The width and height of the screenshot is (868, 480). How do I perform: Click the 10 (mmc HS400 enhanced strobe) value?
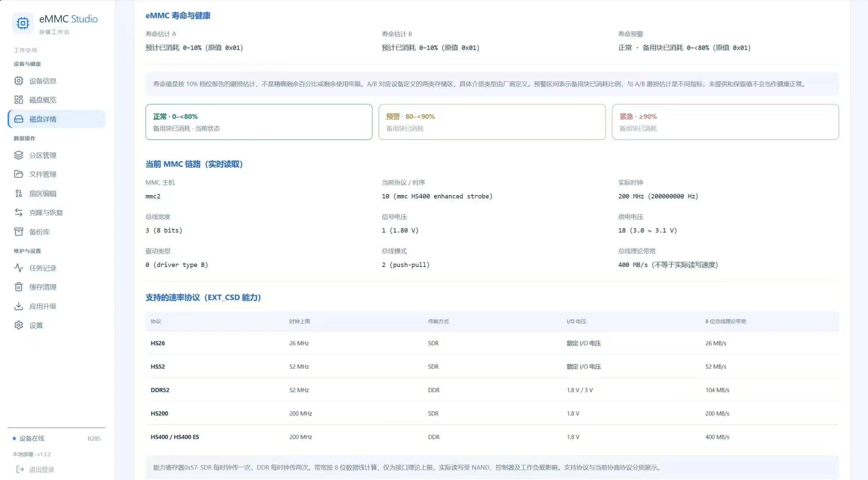point(437,196)
